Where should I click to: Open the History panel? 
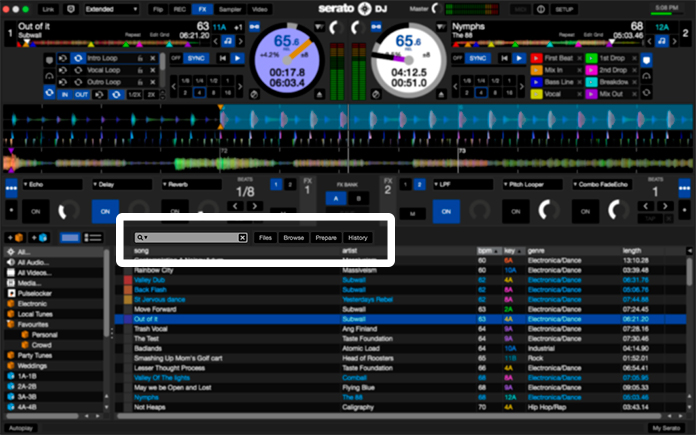(x=358, y=238)
